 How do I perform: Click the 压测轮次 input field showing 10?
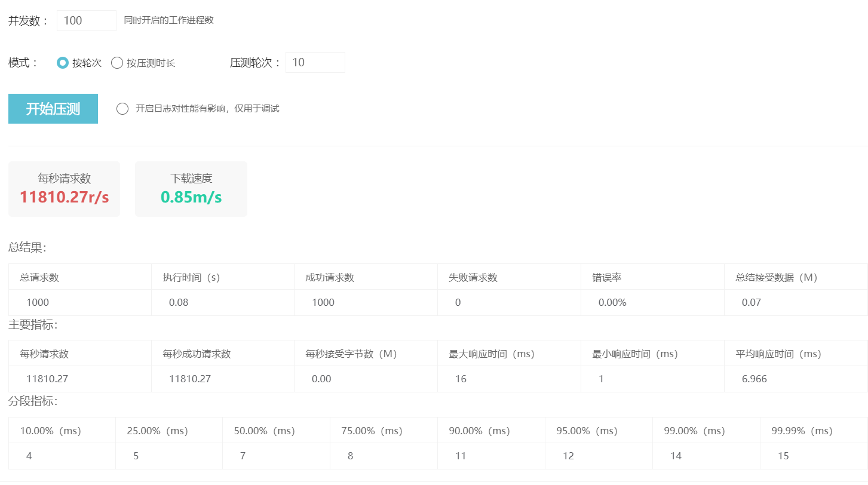pos(315,63)
